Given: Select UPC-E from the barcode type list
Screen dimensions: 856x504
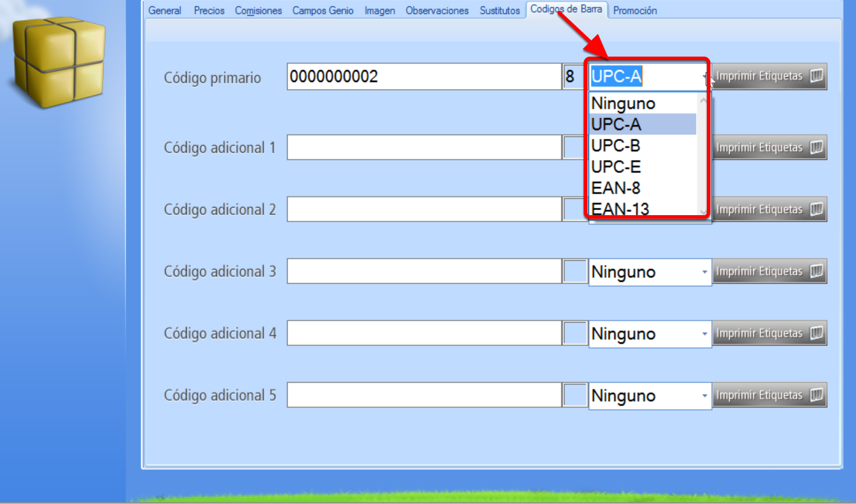Looking at the screenshot, I should coord(643,167).
